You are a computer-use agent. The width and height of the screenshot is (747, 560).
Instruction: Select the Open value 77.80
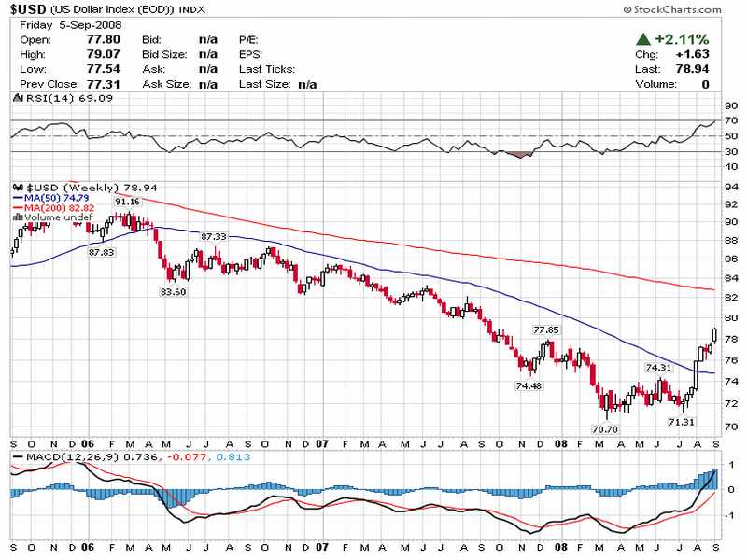coord(104,39)
